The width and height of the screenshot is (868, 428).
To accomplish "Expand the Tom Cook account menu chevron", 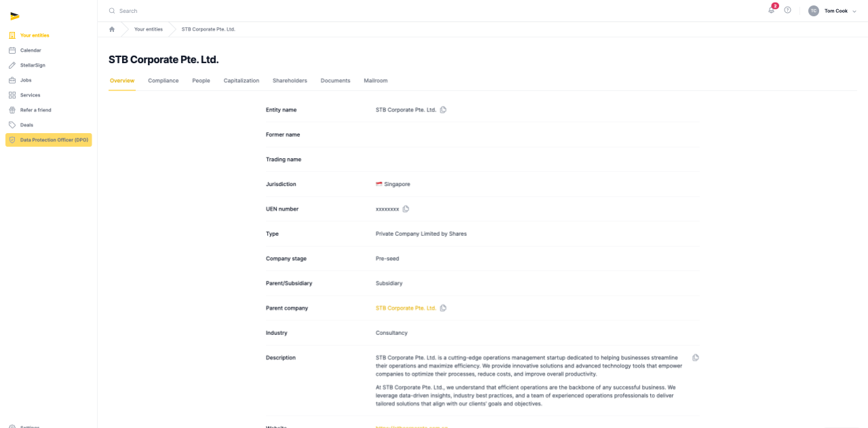I will pyautogui.click(x=854, y=12).
